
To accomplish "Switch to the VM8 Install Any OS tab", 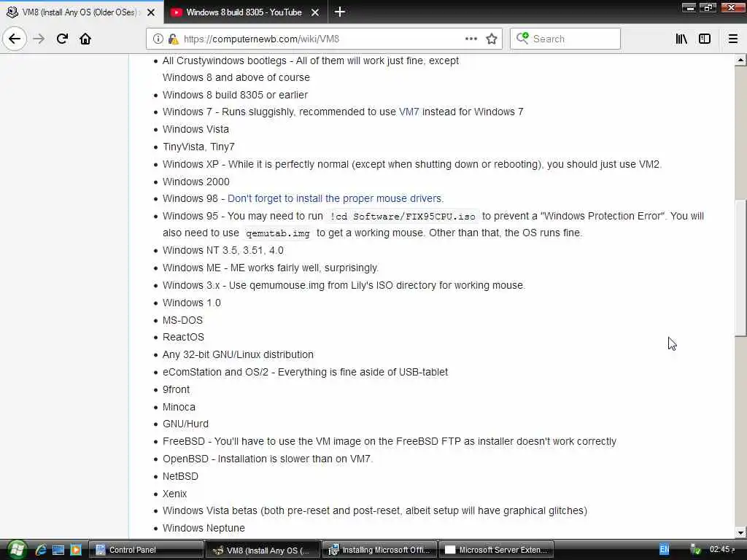I will coord(81,12).
